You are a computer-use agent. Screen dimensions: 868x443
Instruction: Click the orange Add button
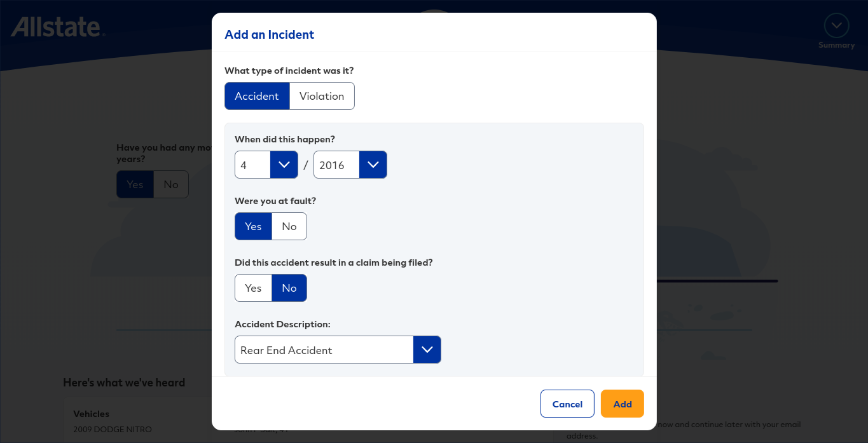[x=622, y=404]
